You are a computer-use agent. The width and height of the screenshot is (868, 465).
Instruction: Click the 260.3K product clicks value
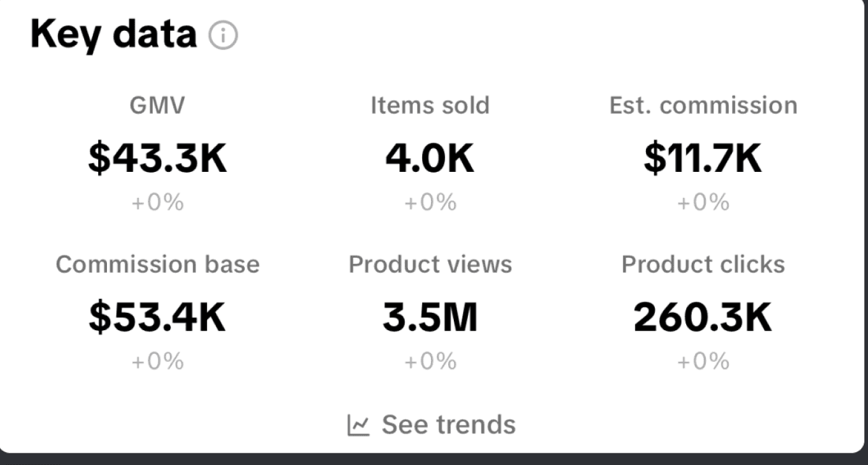tap(704, 317)
